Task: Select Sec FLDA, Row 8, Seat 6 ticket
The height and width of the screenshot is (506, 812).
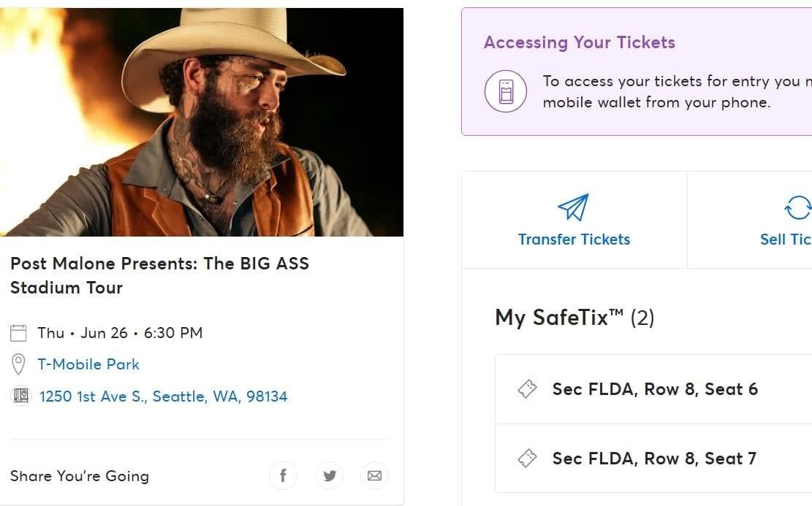Action: coord(655,389)
